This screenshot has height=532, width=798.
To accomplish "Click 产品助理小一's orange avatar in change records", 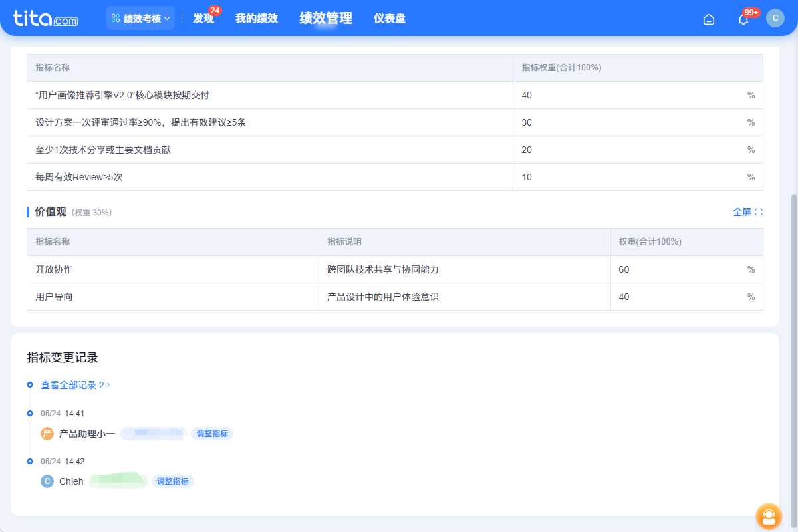I will (x=47, y=433).
